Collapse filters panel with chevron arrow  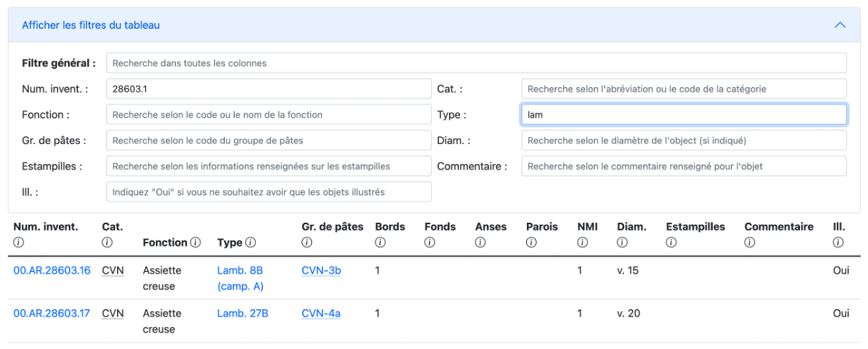tap(840, 25)
